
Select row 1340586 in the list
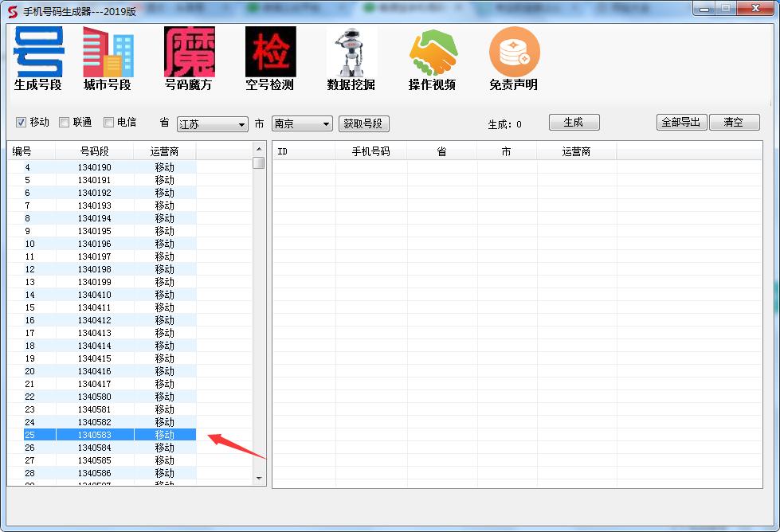tap(102, 473)
